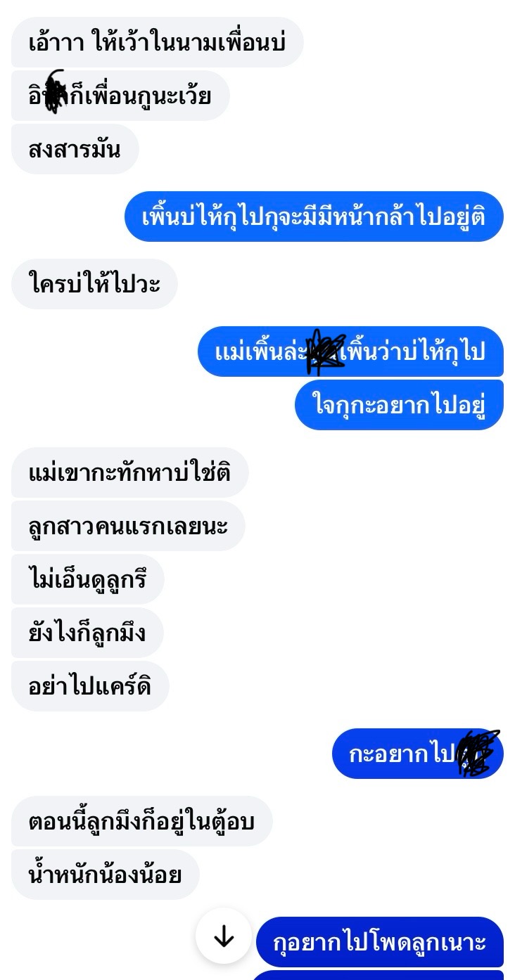Tap the scribbled-out area in 'กะอยากไป' bubble
This screenshot has height=980, width=515.
click(477, 754)
